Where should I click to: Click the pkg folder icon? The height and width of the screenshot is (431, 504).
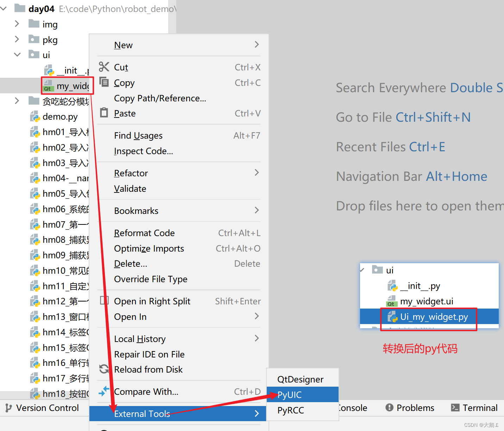coord(34,39)
